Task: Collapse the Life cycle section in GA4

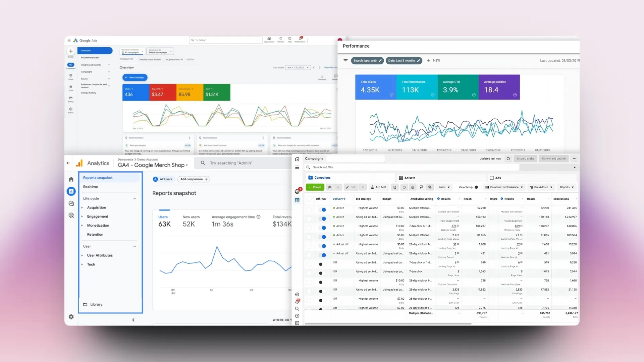Action: [x=135, y=198]
